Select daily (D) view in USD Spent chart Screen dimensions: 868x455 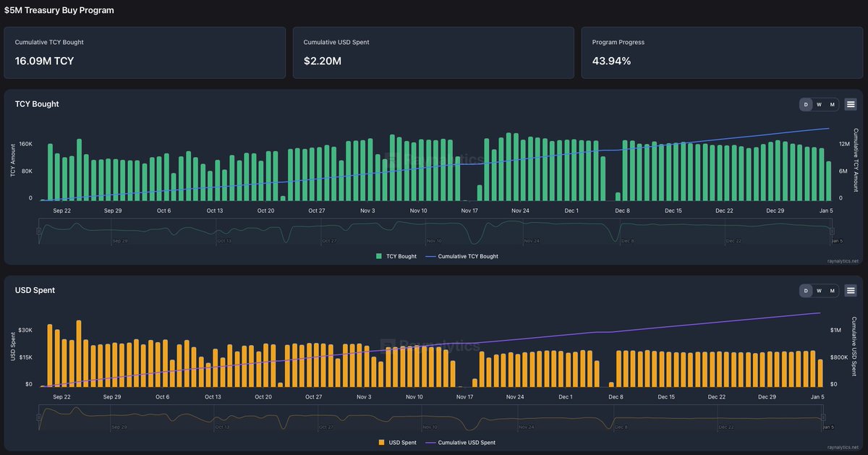click(x=806, y=291)
